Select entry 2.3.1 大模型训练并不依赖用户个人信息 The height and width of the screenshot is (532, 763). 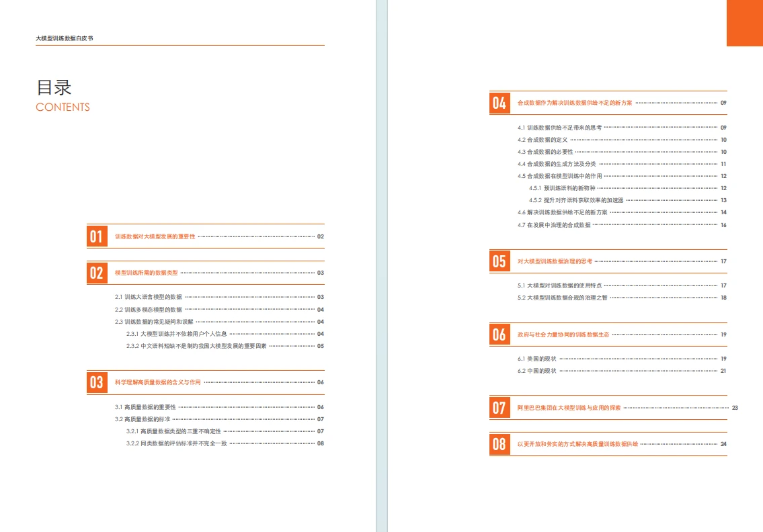[176, 334]
